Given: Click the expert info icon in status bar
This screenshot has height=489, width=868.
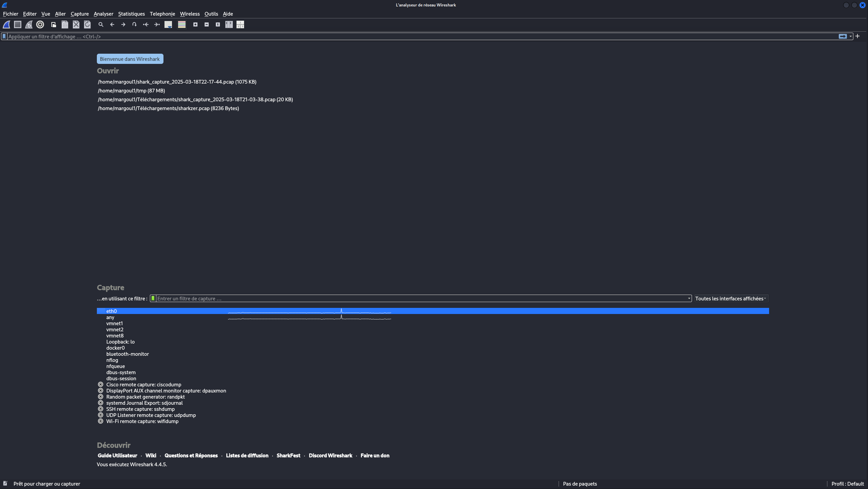Looking at the screenshot, I should point(5,483).
